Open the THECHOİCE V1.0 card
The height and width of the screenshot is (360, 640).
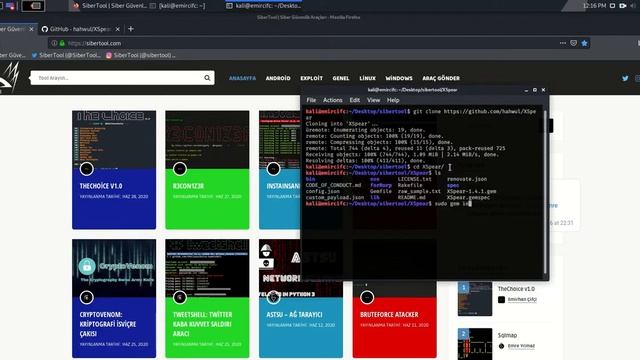click(114, 170)
